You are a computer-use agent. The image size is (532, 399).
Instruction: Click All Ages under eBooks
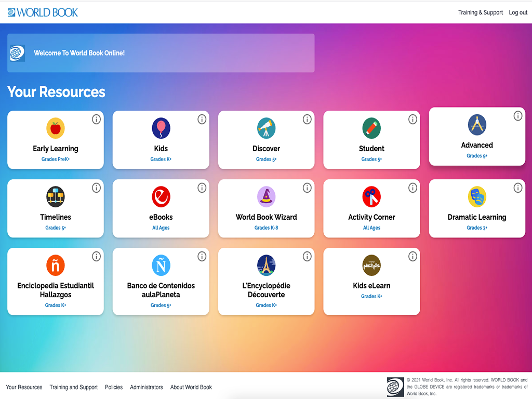pos(161,228)
